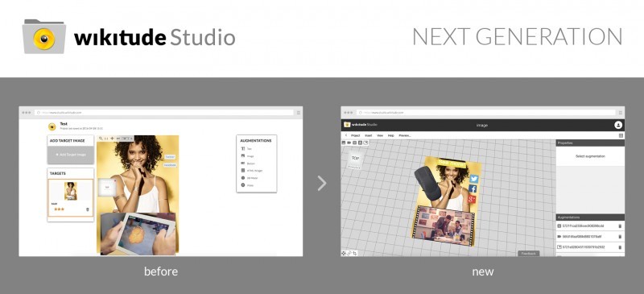
Task: Click the TOP view cube in the 3D editor
Action: 354,159
